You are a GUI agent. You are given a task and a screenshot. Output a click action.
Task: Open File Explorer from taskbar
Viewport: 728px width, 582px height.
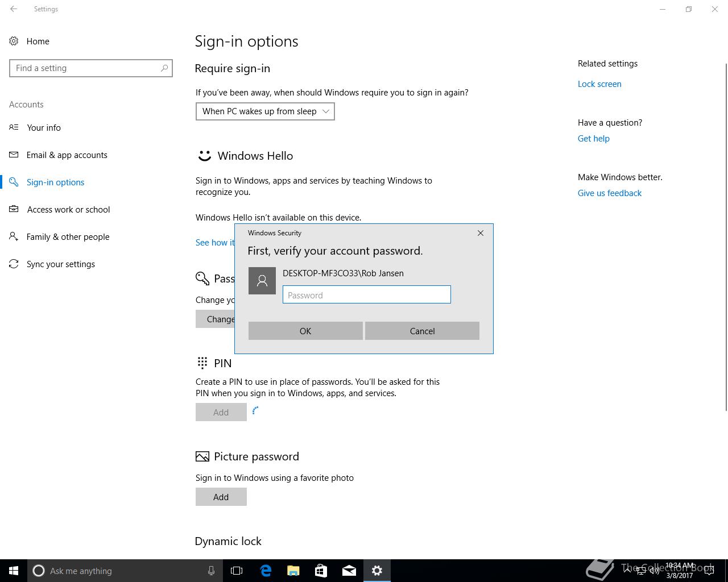point(293,571)
